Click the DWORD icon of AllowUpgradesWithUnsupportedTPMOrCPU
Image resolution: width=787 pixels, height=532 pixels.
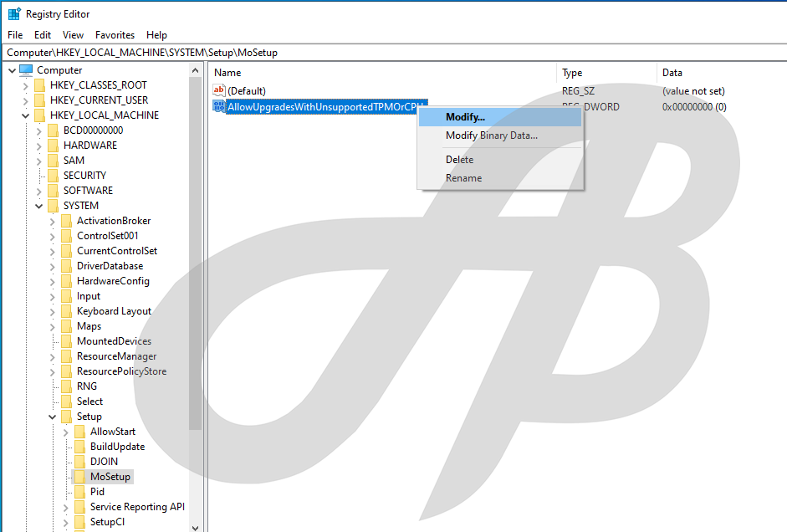point(219,106)
